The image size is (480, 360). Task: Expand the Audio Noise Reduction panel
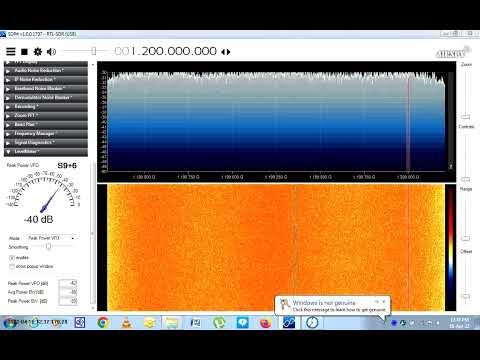point(46,71)
